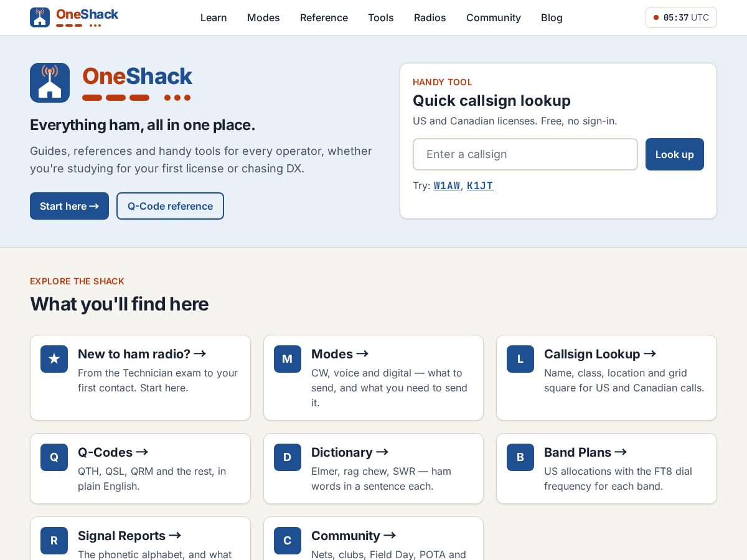This screenshot has width=747, height=560.
Task: Click the B icon on Band Plans card
Action: click(x=520, y=457)
